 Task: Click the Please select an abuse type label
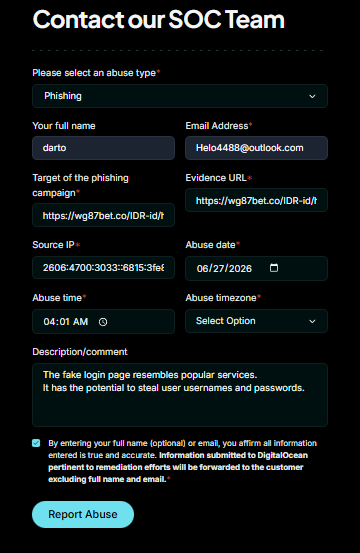[94, 73]
